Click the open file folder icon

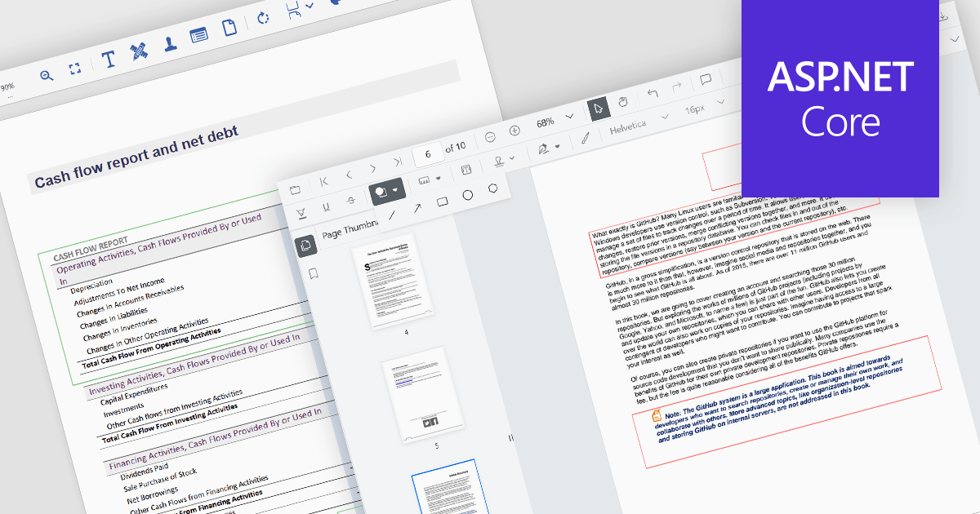coord(295,190)
